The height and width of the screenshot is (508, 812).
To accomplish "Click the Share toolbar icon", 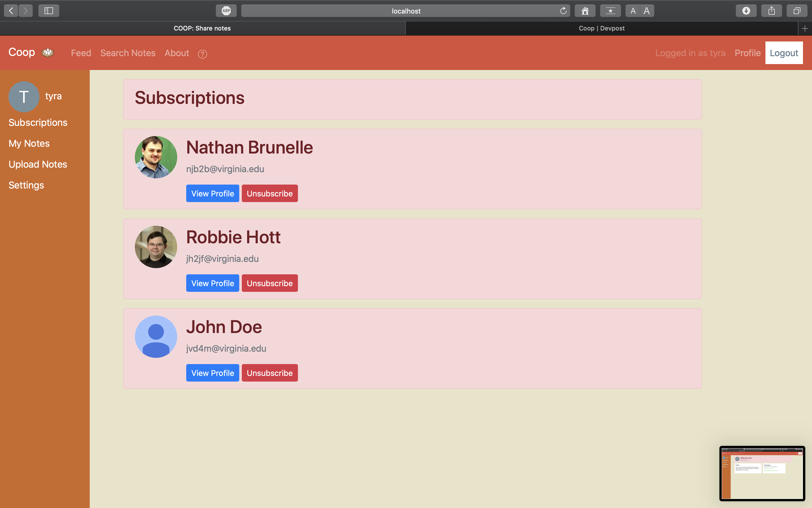I will coord(771,11).
